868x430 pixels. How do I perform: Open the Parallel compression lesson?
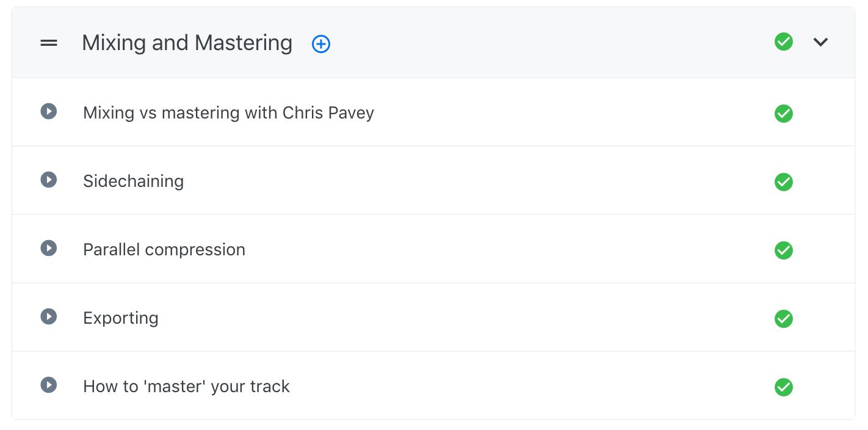[x=164, y=250]
